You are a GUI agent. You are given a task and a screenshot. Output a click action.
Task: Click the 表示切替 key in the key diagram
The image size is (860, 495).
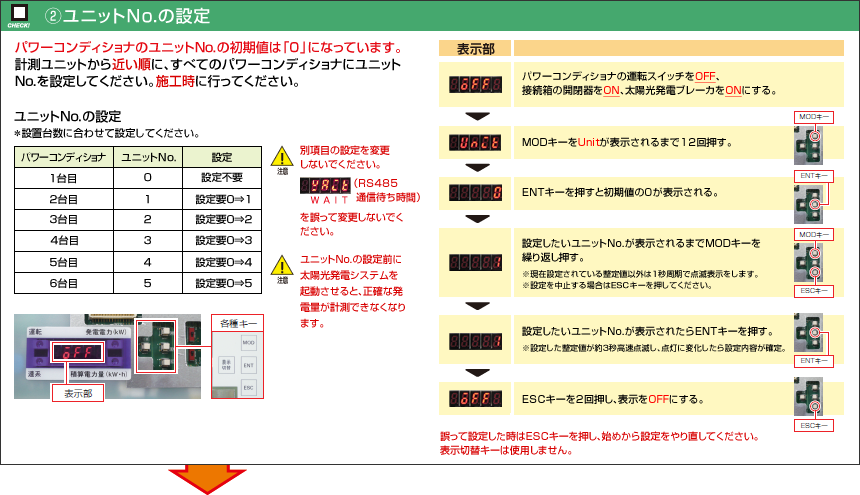click(226, 365)
